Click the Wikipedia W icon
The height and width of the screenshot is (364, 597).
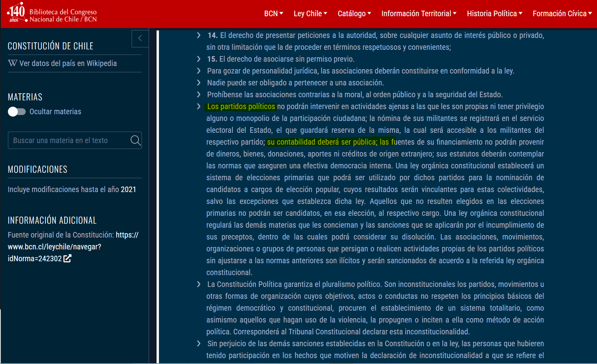[13, 63]
